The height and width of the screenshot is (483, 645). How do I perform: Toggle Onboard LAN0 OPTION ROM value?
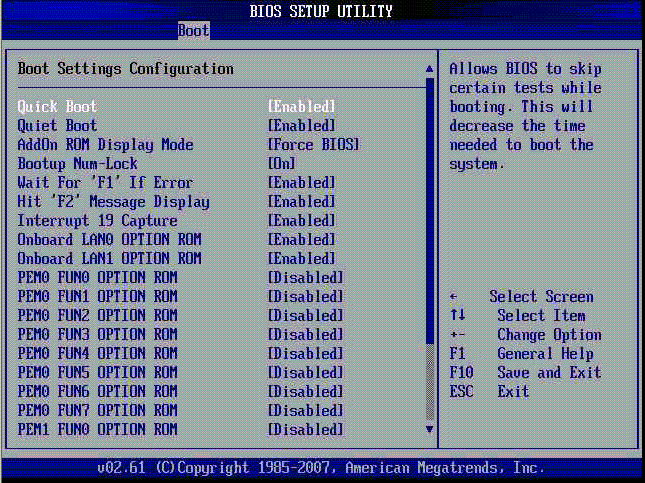pyautogui.click(x=302, y=239)
